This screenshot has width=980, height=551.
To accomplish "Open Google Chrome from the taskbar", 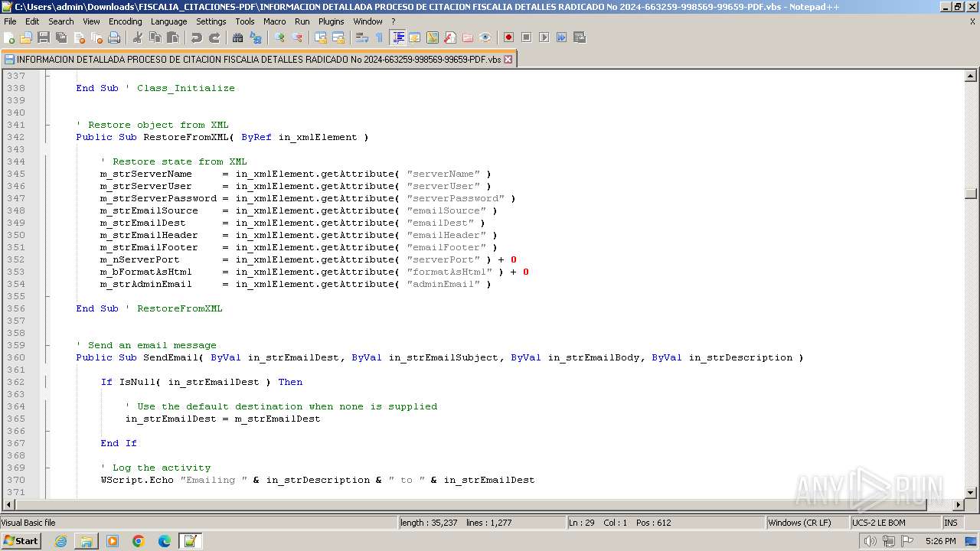I will coord(139,541).
